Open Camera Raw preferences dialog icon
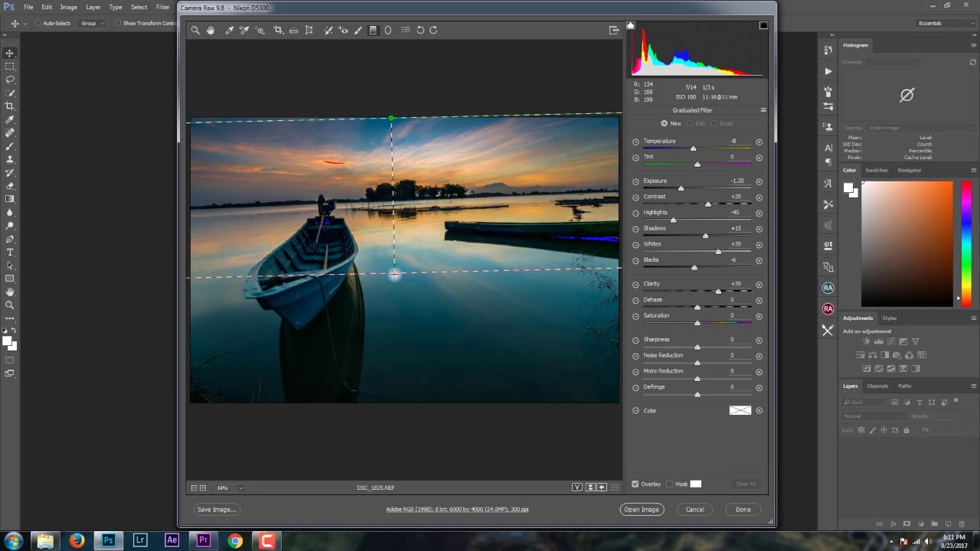This screenshot has height=551, width=980. pyautogui.click(x=405, y=30)
